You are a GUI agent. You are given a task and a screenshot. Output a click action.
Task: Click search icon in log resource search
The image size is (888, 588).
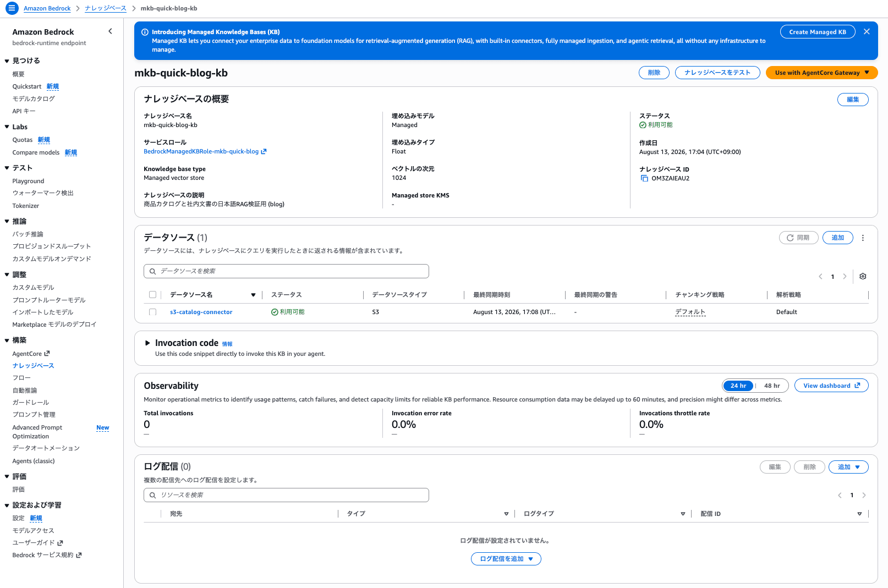(153, 495)
